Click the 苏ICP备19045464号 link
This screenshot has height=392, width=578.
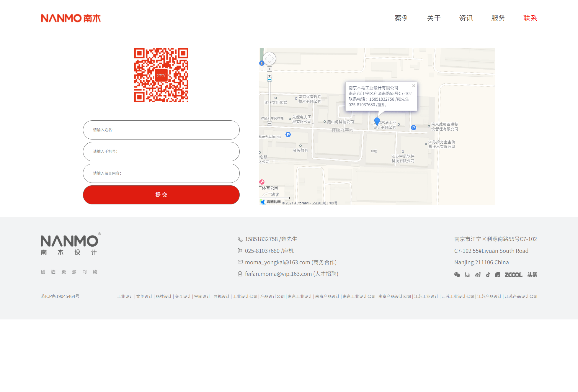60,296
